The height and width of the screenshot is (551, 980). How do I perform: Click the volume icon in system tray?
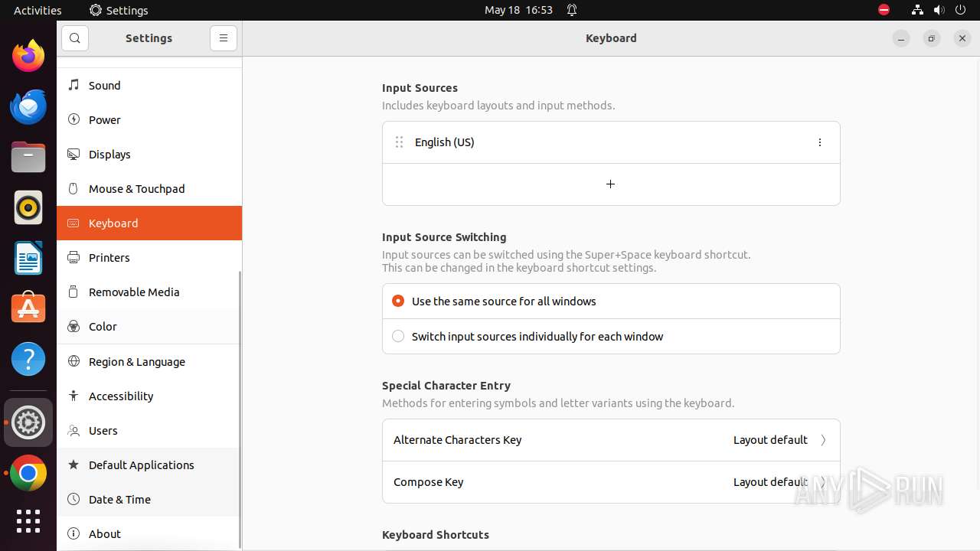[x=939, y=10]
